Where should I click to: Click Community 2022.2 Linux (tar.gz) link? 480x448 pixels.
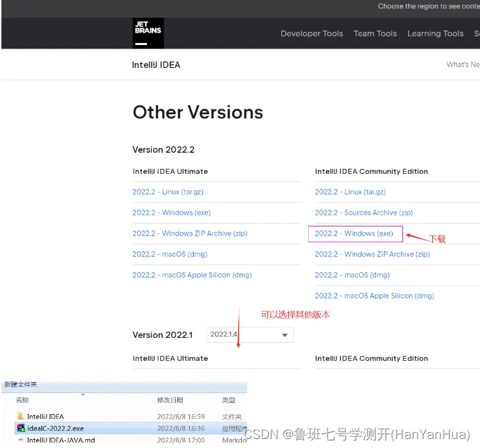tap(350, 192)
